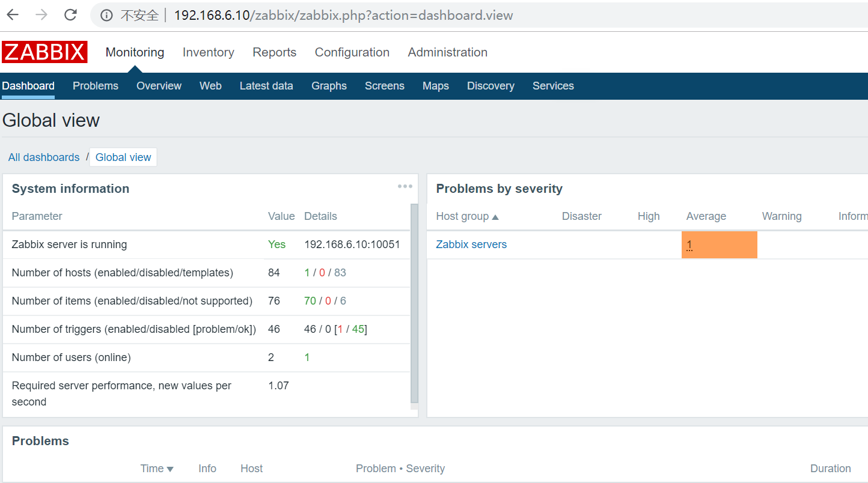The image size is (868, 483).
Task: Open the All dashboards breadcrumb link
Action: point(44,157)
